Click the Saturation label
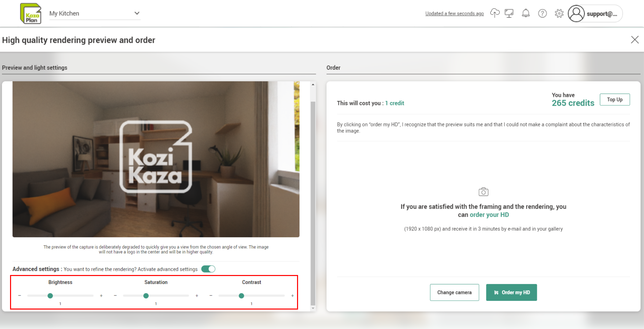 156,282
